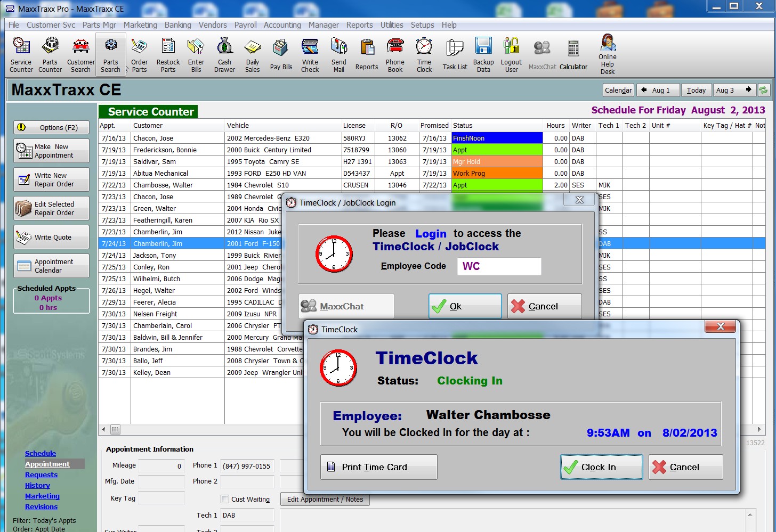Viewport: 776px width, 532px height.
Task: Select the Saldivar, Sam appointment row
Action: click(x=432, y=161)
